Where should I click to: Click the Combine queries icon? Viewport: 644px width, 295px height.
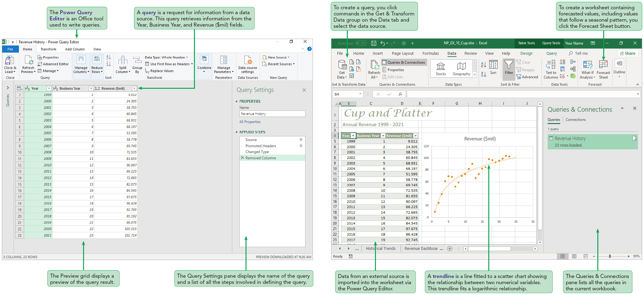204,60
